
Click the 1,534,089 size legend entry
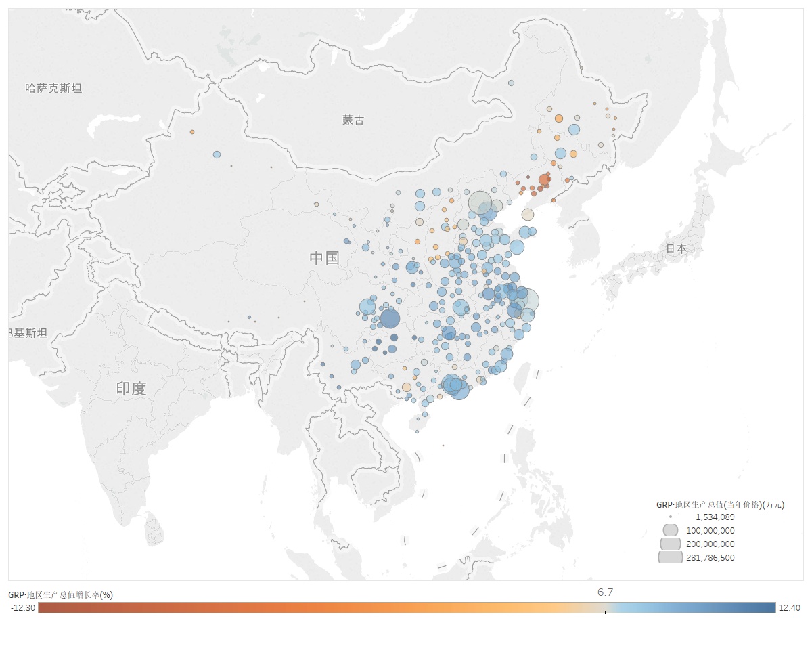click(715, 517)
